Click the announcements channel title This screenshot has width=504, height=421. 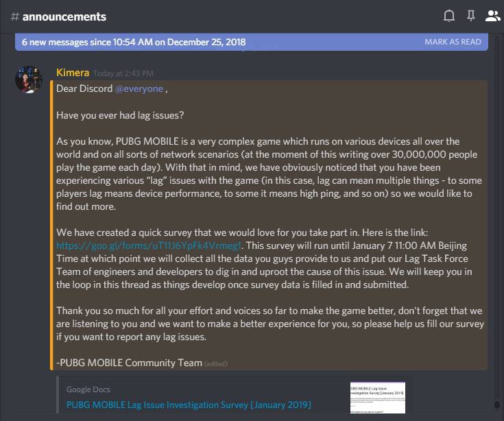tap(64, 16)
